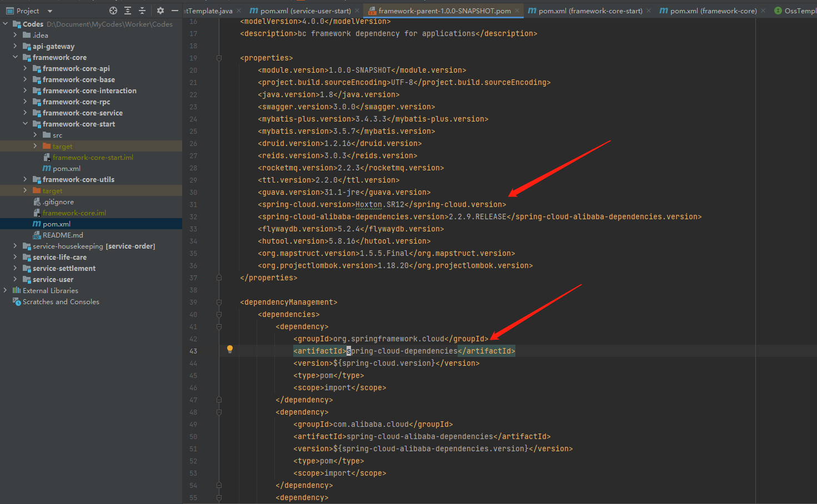Hide the Project tool window

[x=175, y=11]
